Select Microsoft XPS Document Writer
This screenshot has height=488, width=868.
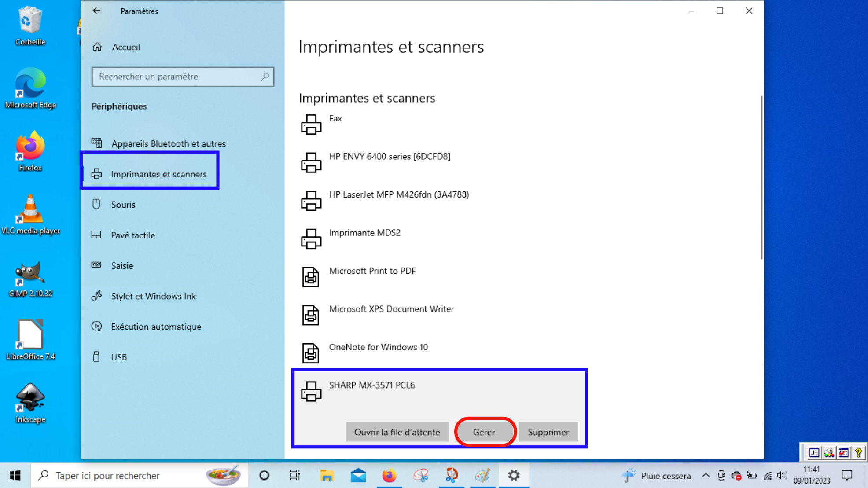point(440,315)
